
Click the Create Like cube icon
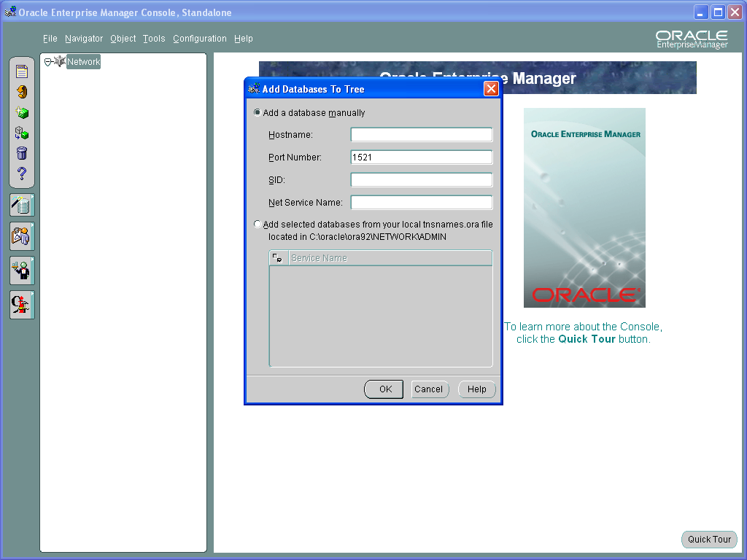click(x=22, y=133)
